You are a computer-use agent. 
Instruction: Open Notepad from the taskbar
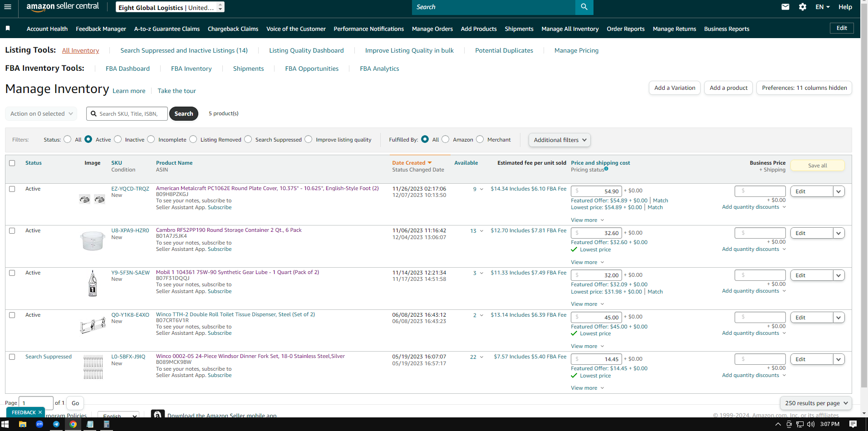[x=90, y=424]
